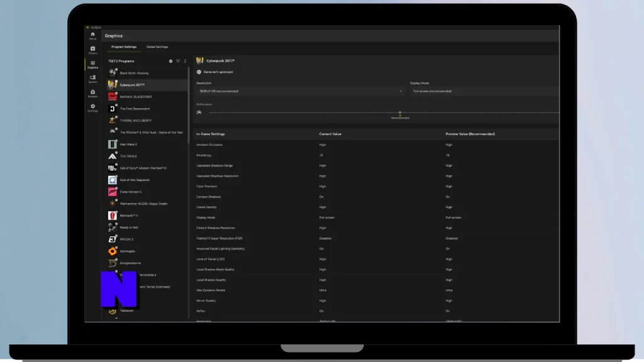This screenshot has width=644, height=362.
Task: Open the filter icon above programs list
Action: point(178,61)
